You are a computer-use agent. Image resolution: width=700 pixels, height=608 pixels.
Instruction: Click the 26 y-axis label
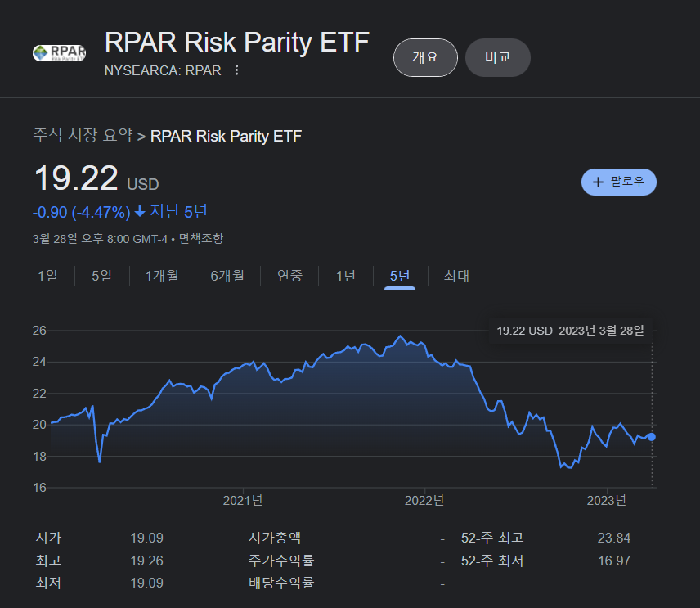coord(39,331)
